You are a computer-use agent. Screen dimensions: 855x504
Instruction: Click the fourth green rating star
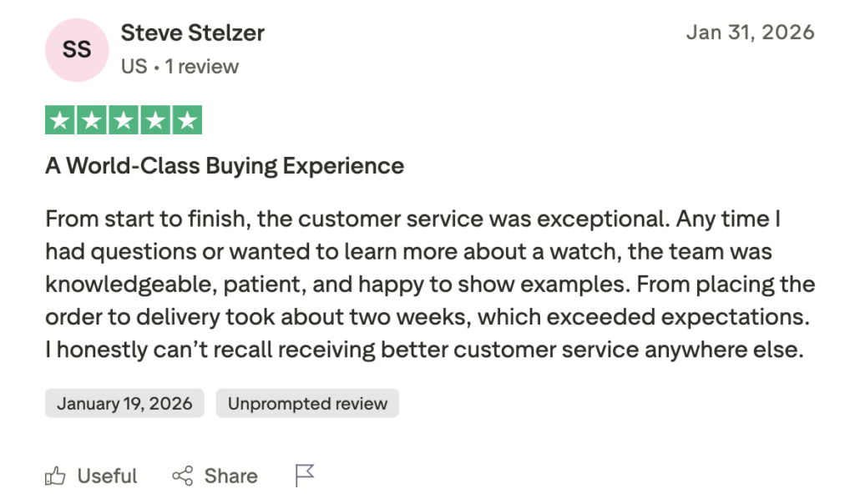(154, 121)
